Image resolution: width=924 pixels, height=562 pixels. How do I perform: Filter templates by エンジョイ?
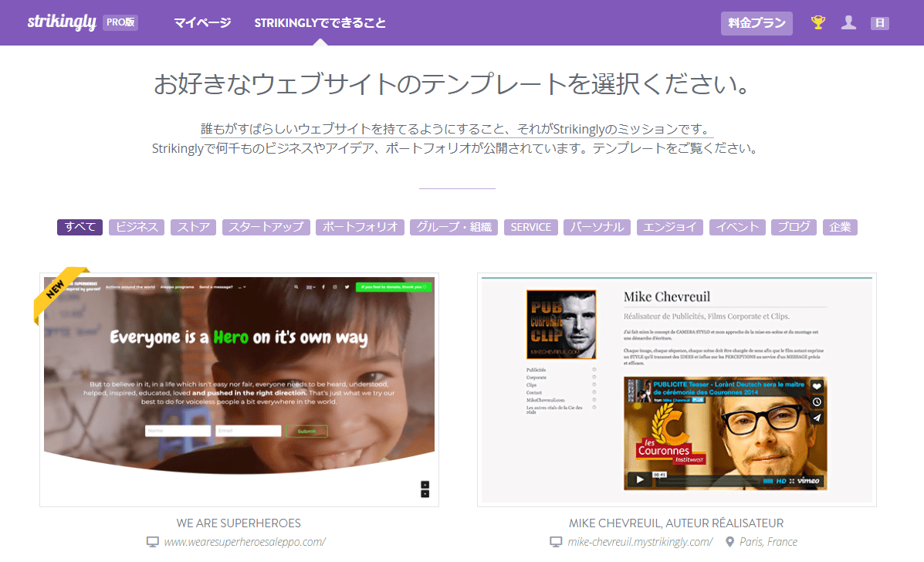coord(670,227)
